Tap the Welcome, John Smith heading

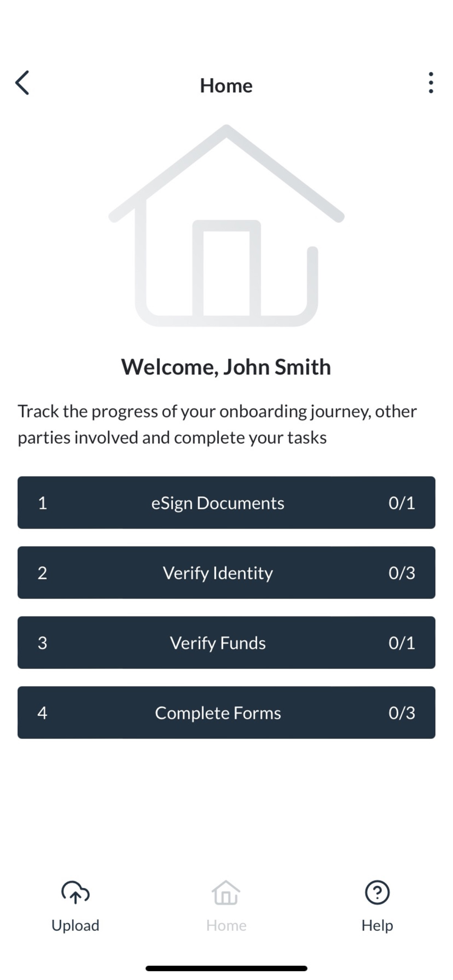[x=226, y=367]
